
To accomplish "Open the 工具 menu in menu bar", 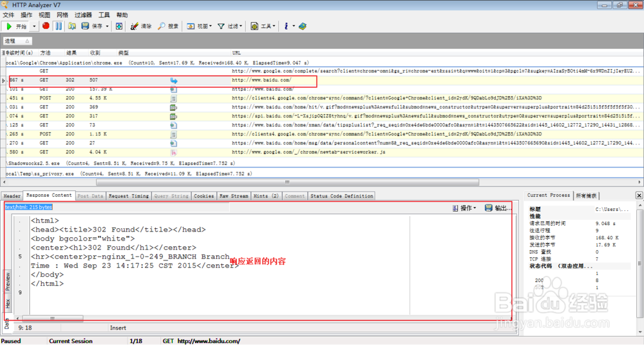I will (104, 15).
